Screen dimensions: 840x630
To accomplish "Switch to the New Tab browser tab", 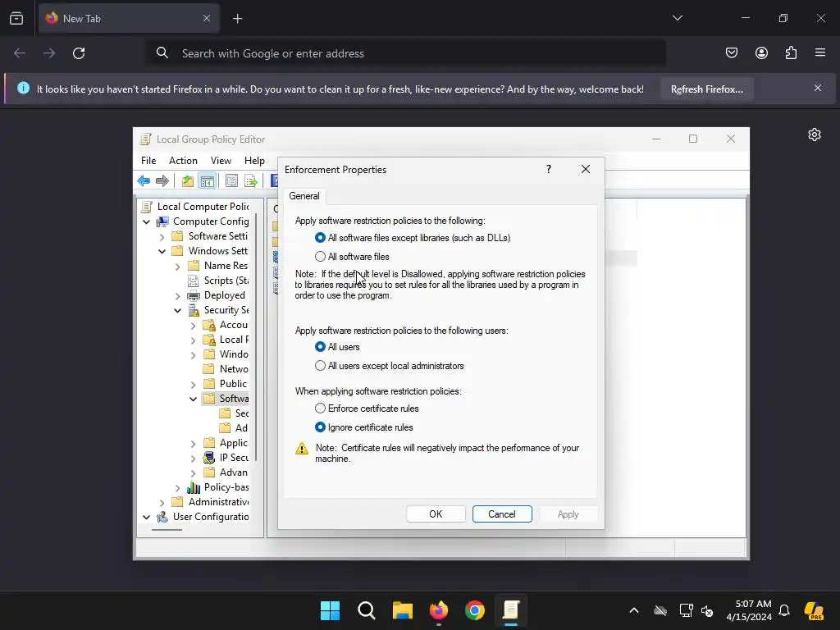I will tap(129, 18).
